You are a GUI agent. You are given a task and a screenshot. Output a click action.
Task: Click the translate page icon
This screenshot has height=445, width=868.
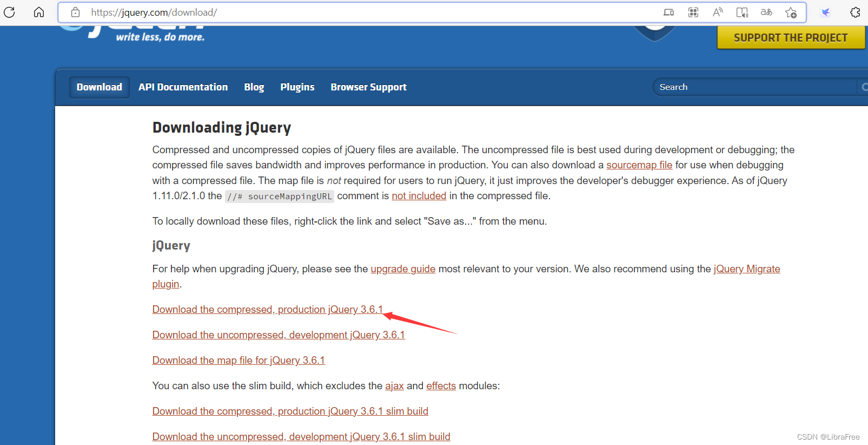tap(766, 12)
